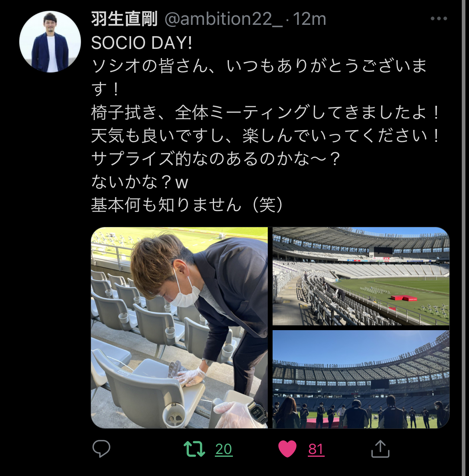The width and height of the screenshot is (469, 476).
Task: Open 羽生直剛 profile avatar picture
Action: (50, 42)
